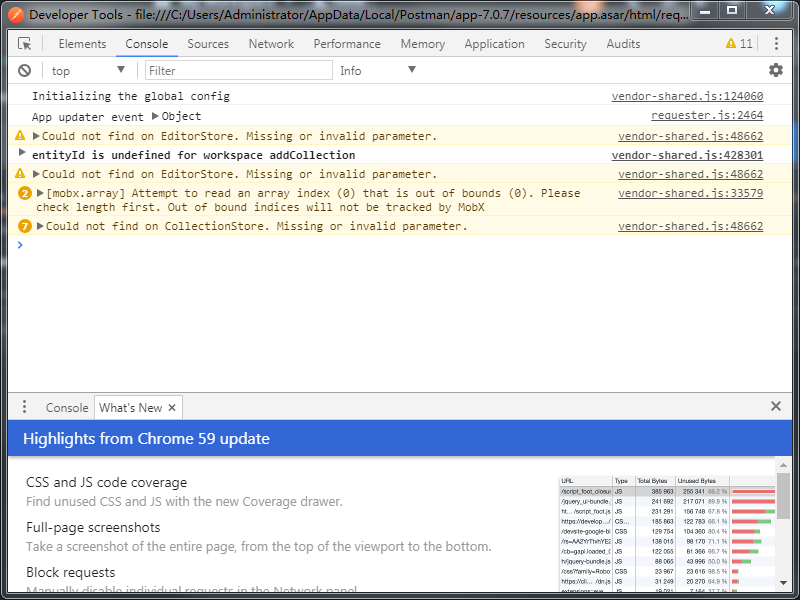This screenshot has width=800, height=600.
Task: Open console settings gear
Action: (776, 70)
